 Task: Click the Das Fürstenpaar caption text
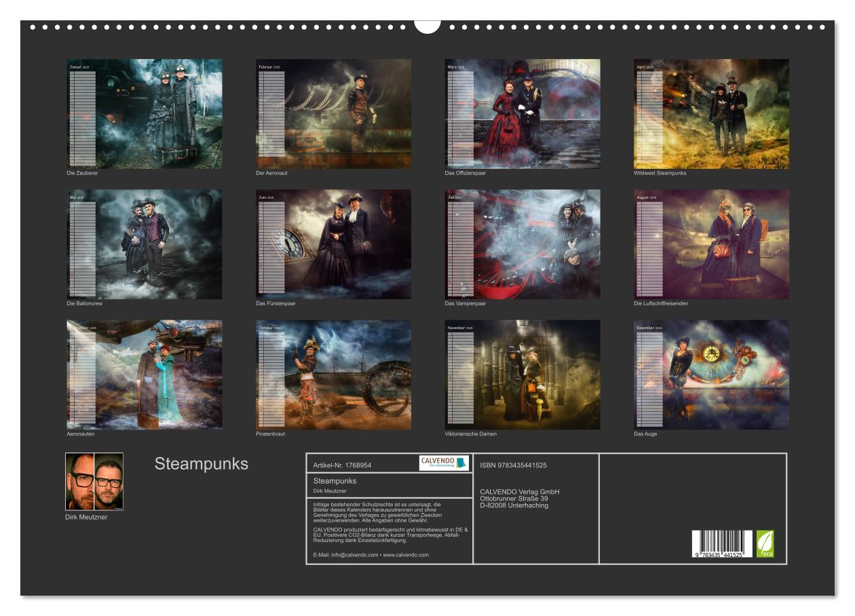pyautogui.click(x=275, y=303)
